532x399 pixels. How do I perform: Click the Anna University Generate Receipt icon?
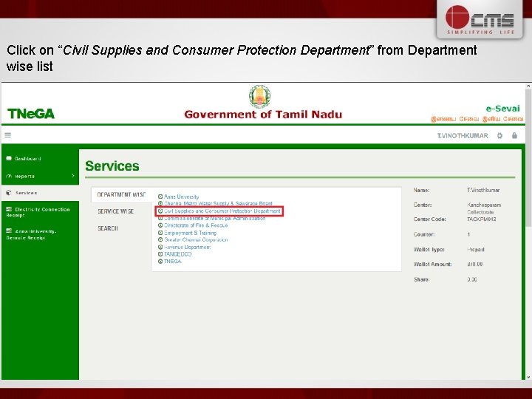[x=9, y=231]
